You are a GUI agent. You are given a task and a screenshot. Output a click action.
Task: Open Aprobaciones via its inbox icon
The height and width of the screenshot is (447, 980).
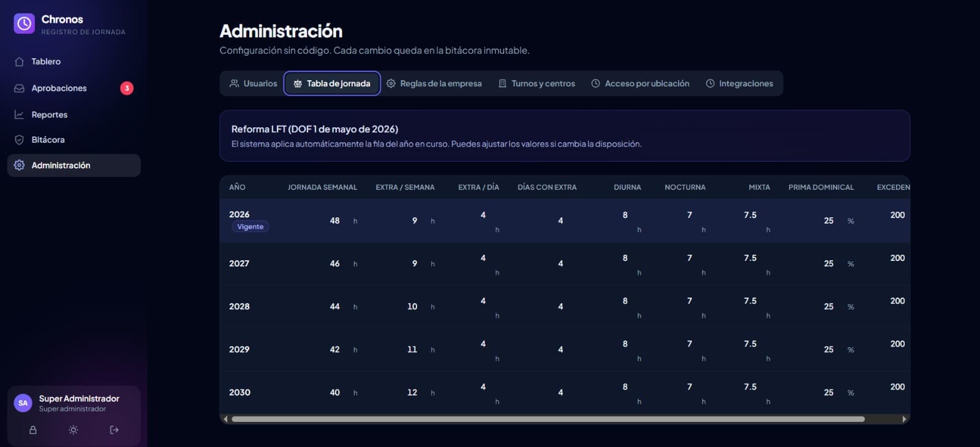(19, 88)
